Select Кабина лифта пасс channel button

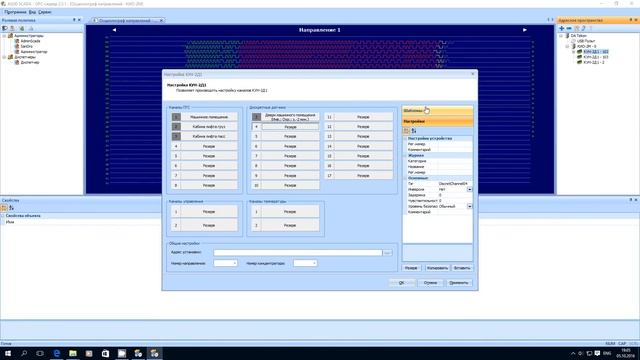(209, 136)
